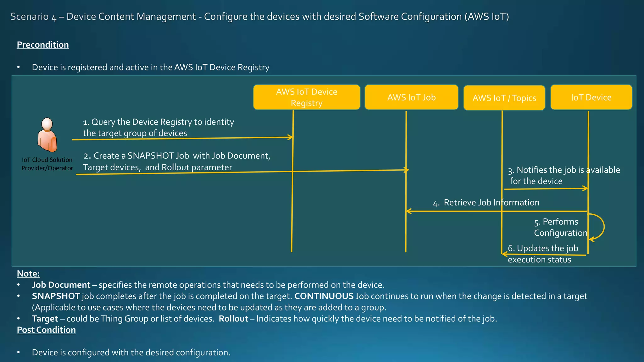The height and width of the screenshot is (362, 644).
Task: Click 'Device is registered and active' bullet
Action: pyautogui.click(x=151, y=67)
